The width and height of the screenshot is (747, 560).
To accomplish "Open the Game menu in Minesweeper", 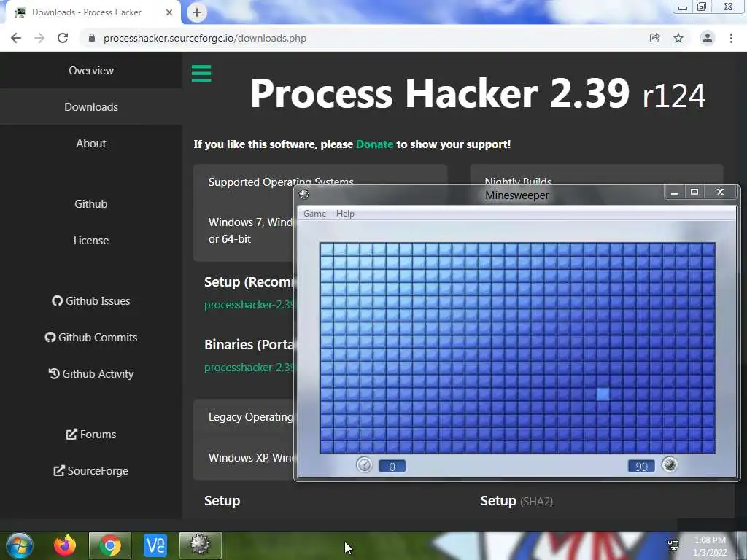I will 315,214.
